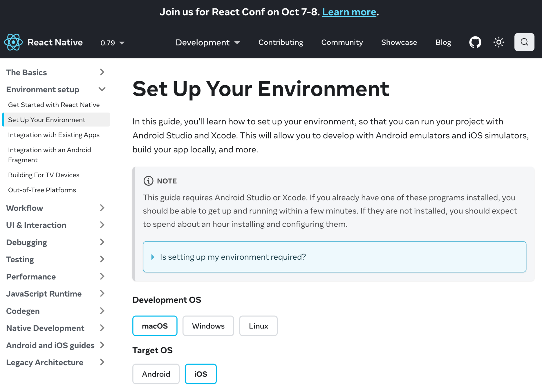Click Android and iOS guides label
The width and height of the screenshot is (542, 392).
coord(50,345)
